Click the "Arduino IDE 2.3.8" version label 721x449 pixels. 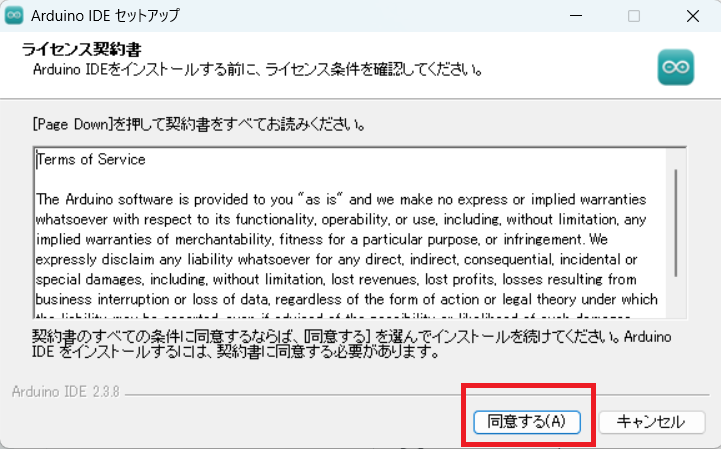click(60, 390)
